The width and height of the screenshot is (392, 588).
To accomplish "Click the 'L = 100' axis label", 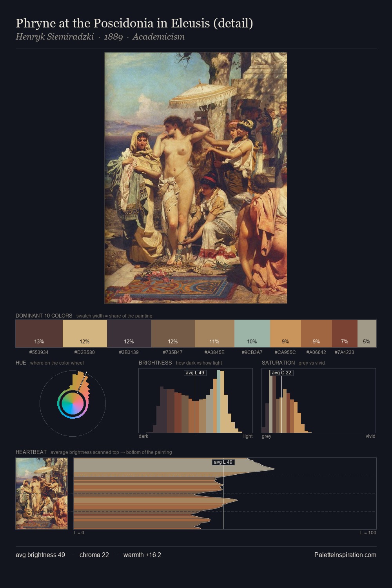I will click(368, 533).
